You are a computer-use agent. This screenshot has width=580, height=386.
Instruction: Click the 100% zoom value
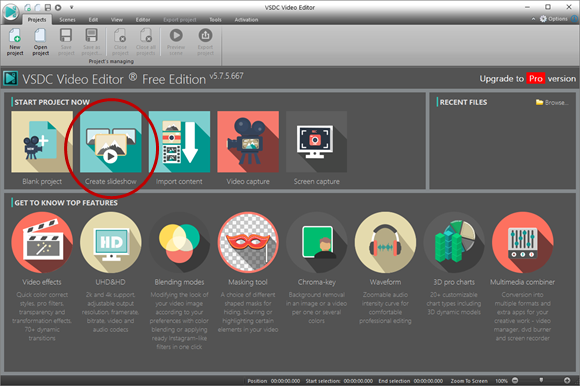pos(502,381)
